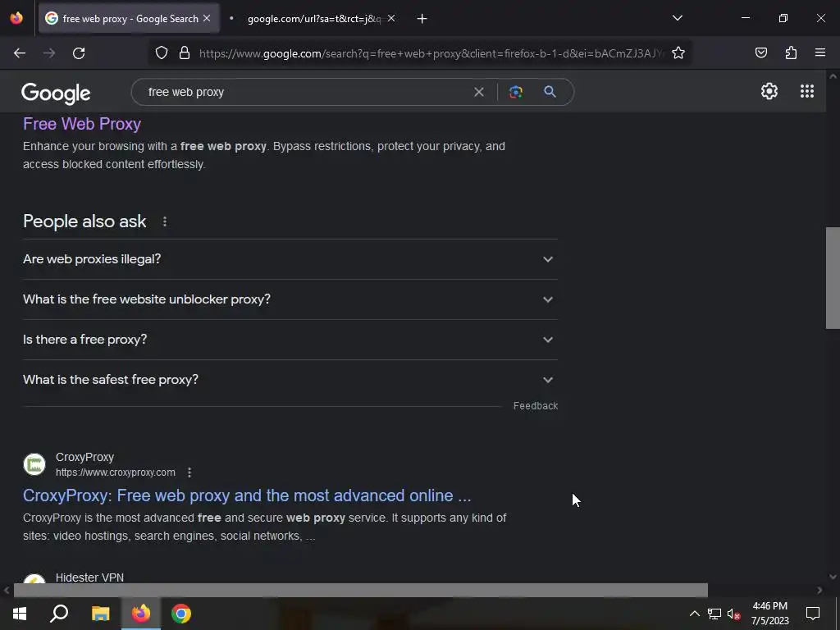The image size is (840, 630).
Task: Switch to free web proxy Google Search tab
Action: (x=129, y=19)
